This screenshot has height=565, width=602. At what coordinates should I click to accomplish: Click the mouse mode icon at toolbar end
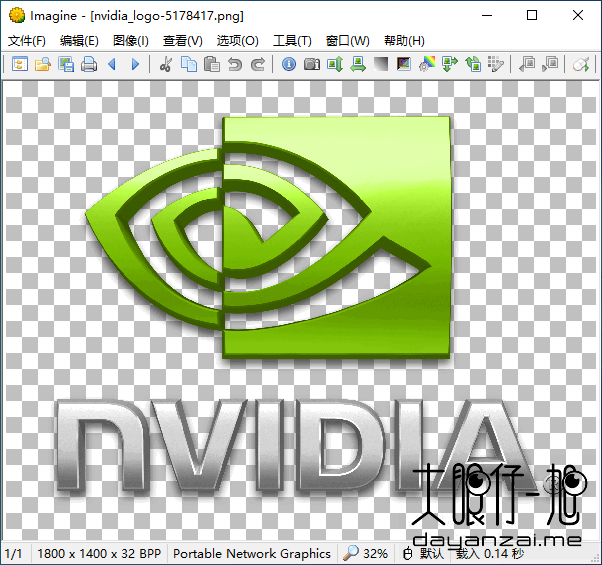(580, 64)
